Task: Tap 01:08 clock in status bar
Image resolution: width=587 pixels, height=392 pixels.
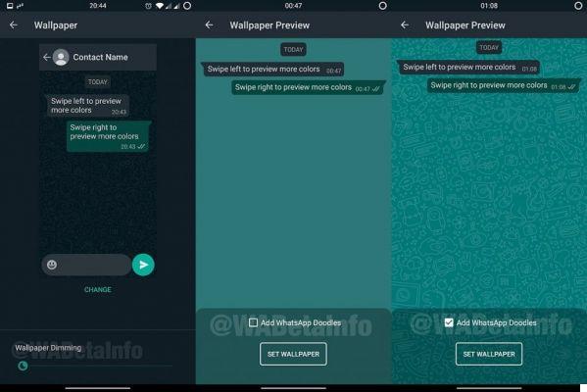Action: [489, 6]
